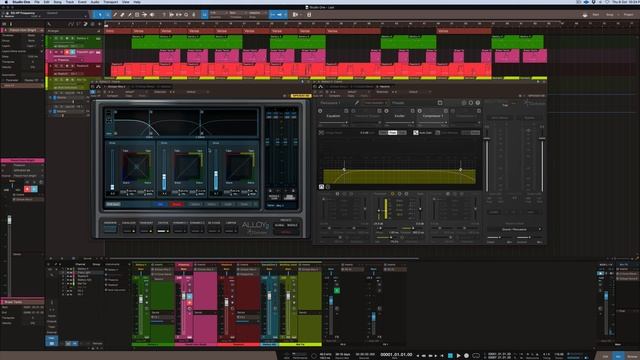The height and width of the screenshot is (360, 640).
Task: Click the Fast Forward button in the transport
Action: (431, 356)
